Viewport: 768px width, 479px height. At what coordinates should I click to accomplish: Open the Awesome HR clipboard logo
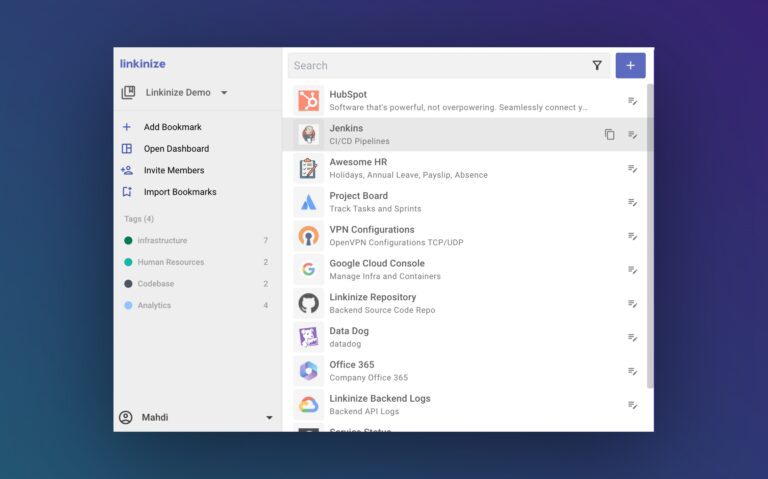click(309, 168)
